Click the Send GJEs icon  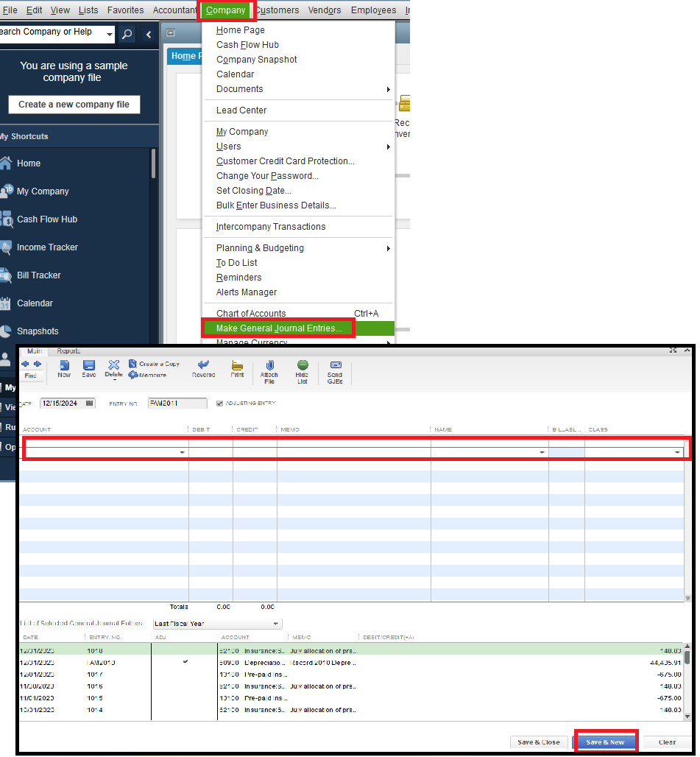[336, 365]
